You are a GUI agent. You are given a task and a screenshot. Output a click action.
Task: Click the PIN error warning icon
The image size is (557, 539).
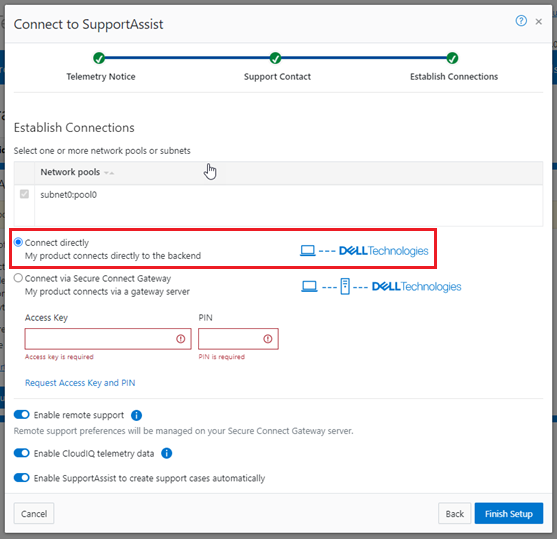click(267, 339)
